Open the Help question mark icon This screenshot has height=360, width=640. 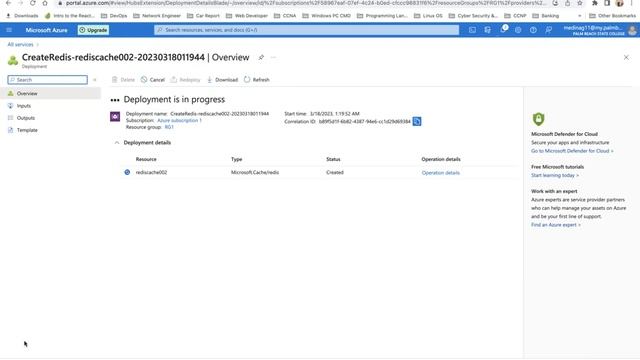point(533,30)
